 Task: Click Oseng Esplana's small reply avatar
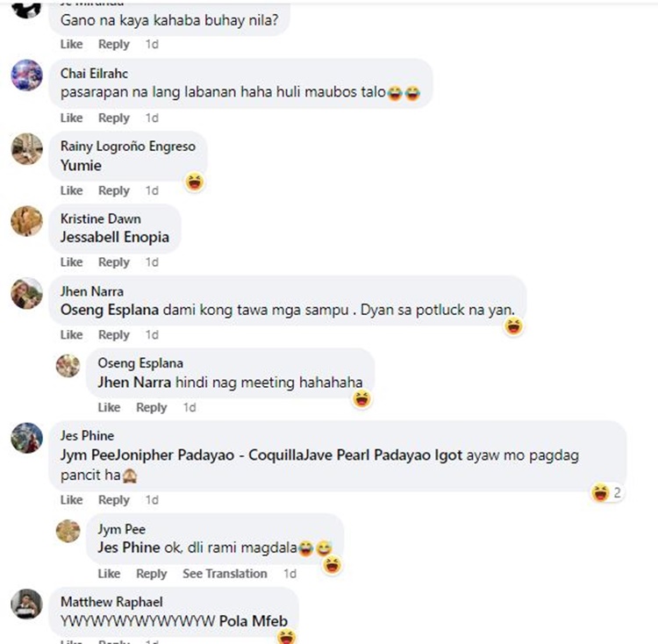[68, 365]
